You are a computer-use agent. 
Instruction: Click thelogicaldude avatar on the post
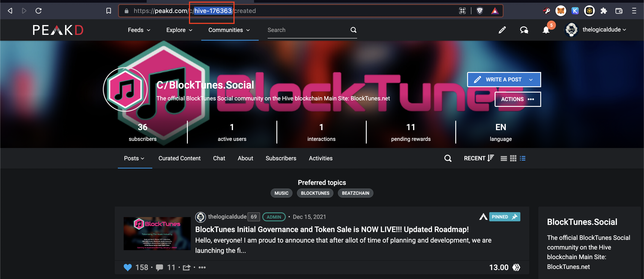coord(200,217)
